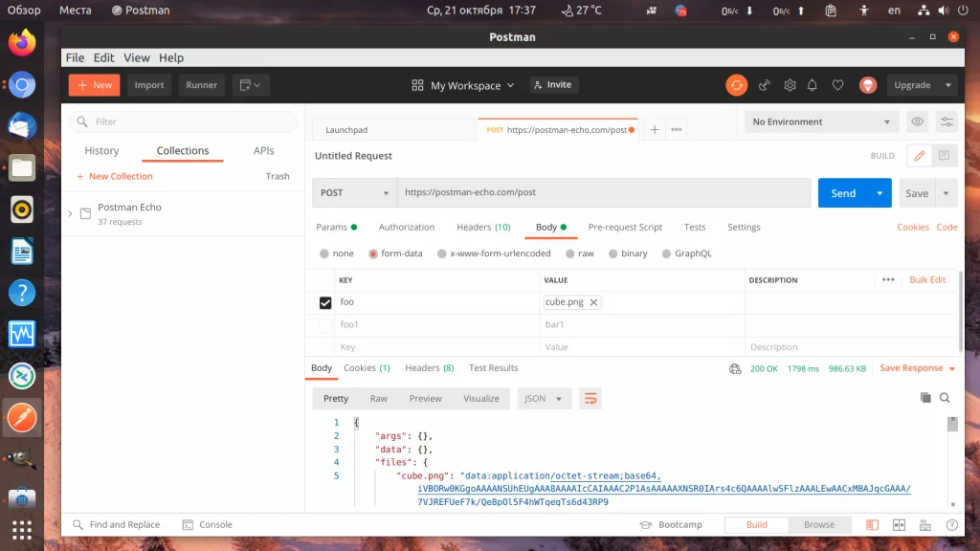Enable the foo1 row checkbox
This screenshot has width=980, height=551.
tap(325, 325)
